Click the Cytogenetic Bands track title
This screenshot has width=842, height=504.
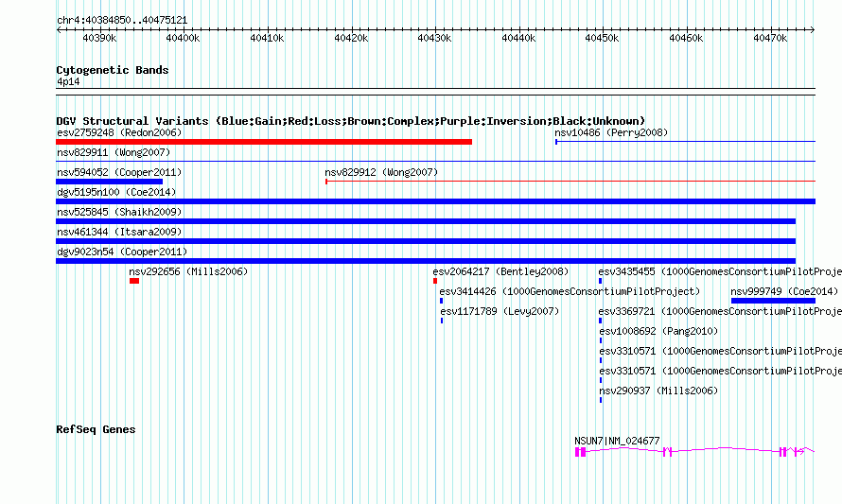click(x=113, y=70)
